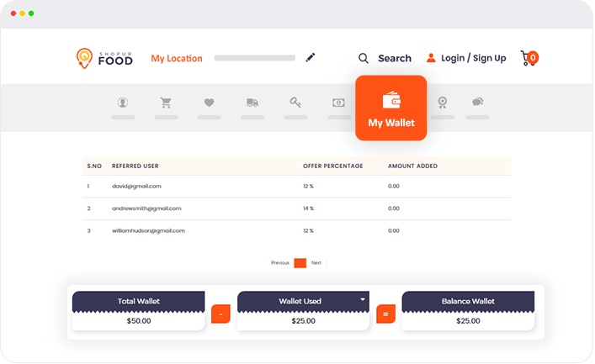This screenshot has height=364, width=595.
Task: Open the Search label
Action: (395, 58)
